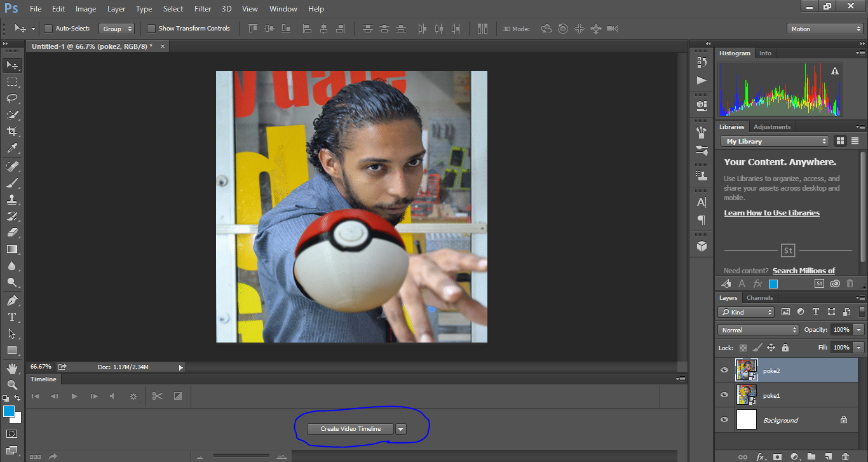Screen dimensions: 868x462
Task: Select the Hand tool
Action: (12, 368)
